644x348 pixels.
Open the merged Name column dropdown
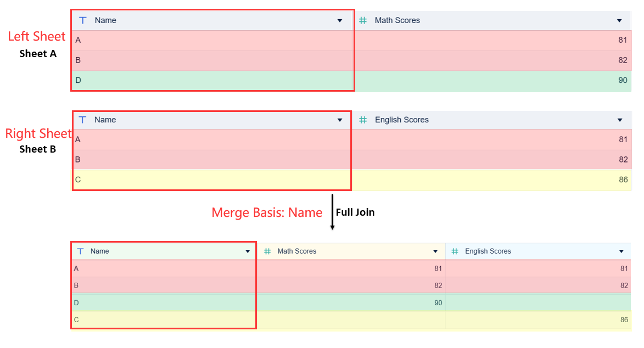click(x=247, y=251)
